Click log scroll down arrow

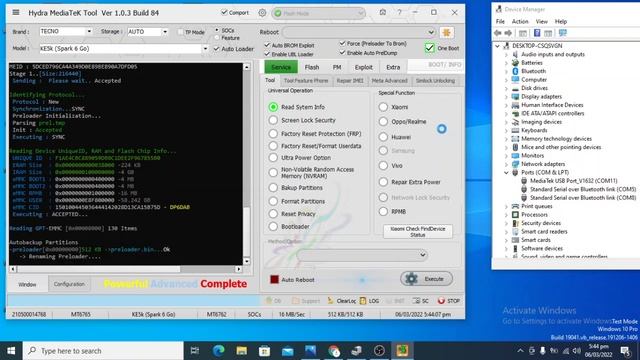[247, 261]
